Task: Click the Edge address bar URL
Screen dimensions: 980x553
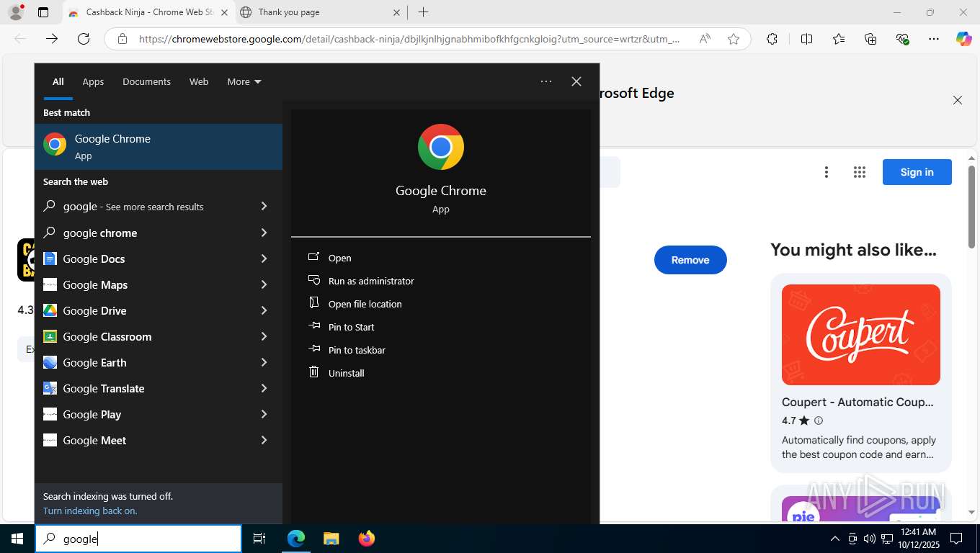Action: 409,39
